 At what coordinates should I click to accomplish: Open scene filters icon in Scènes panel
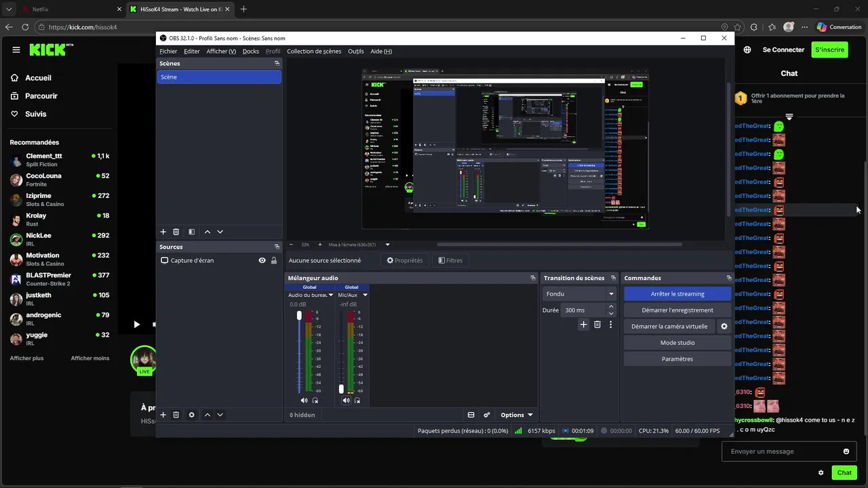[x=191, y=232]
